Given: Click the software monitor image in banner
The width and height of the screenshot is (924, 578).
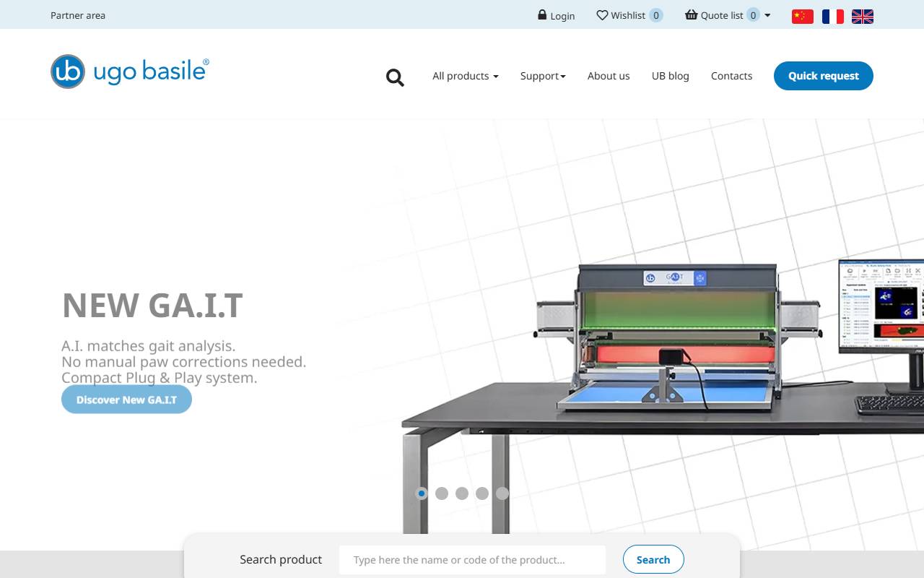Looking at the screenshot, I should click(x=881, y=325).
